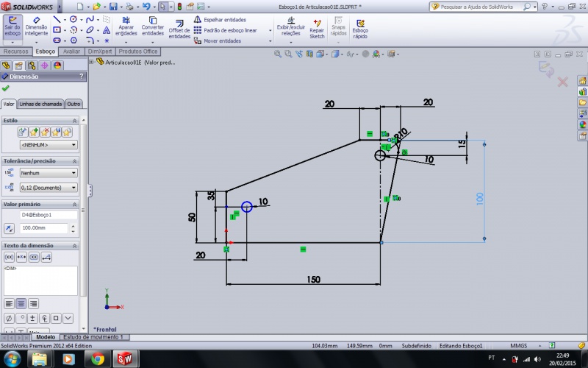The width and height of the screenshot is (588, 368).
Task: Click the Save icon in title toolbar
Action: [113, 7]
